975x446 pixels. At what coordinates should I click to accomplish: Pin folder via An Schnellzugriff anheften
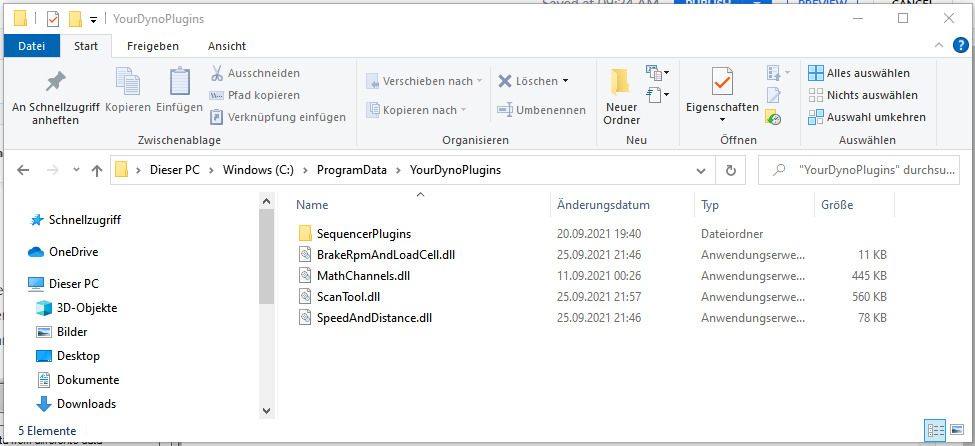[55, 98]
